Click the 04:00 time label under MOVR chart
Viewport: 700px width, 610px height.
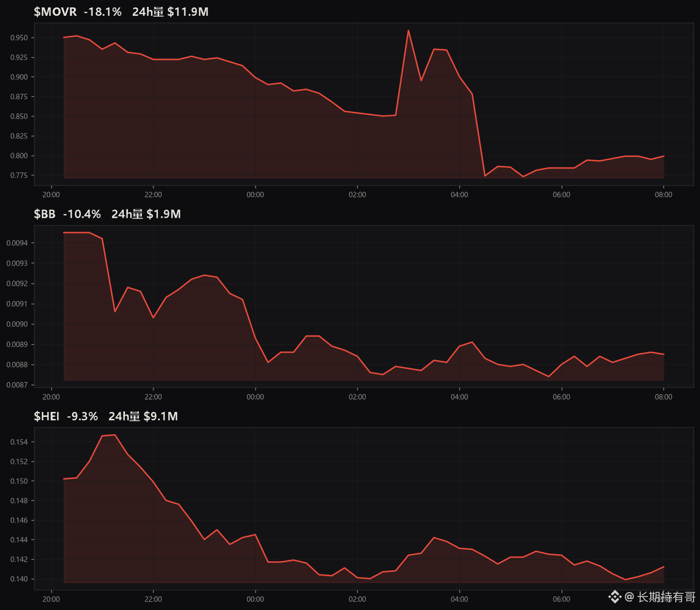(x=459, y=195)
